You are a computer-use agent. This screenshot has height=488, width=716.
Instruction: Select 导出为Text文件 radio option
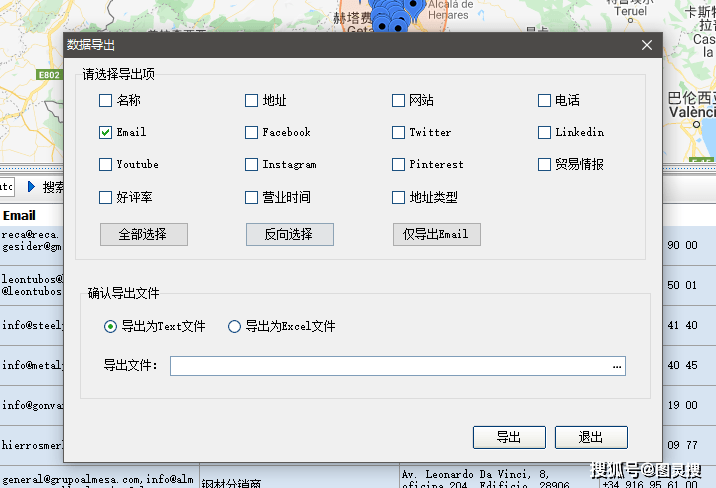tap(111, 326)
